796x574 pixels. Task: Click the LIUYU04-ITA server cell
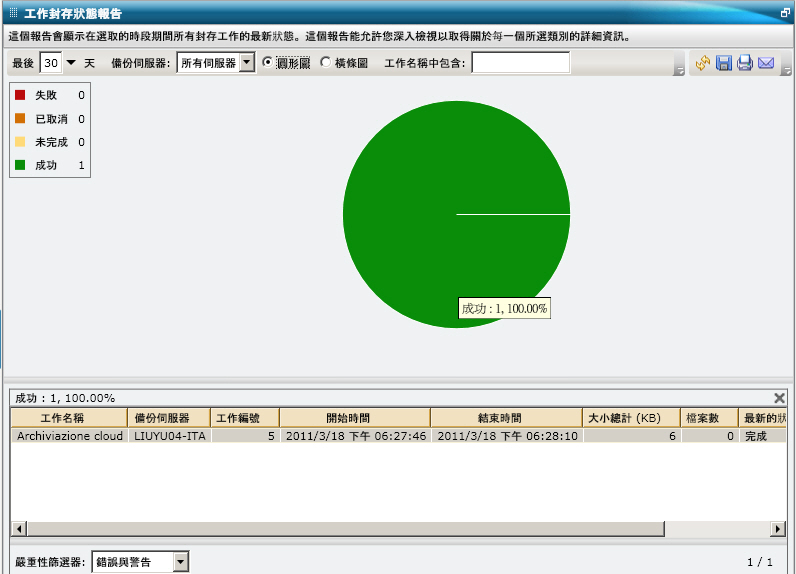pyautogui.click(x=170, y=436)
